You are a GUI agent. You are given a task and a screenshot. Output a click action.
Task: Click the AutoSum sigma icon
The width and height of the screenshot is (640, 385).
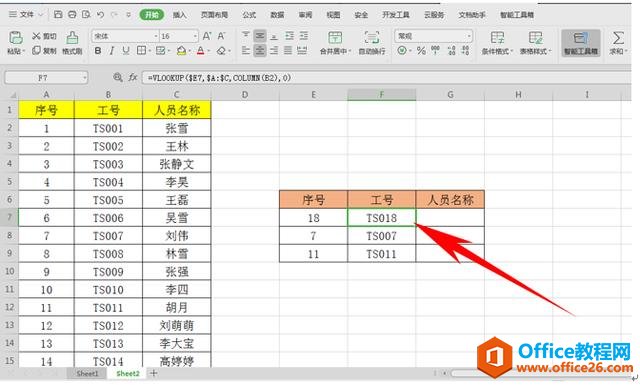coord(618,38)
